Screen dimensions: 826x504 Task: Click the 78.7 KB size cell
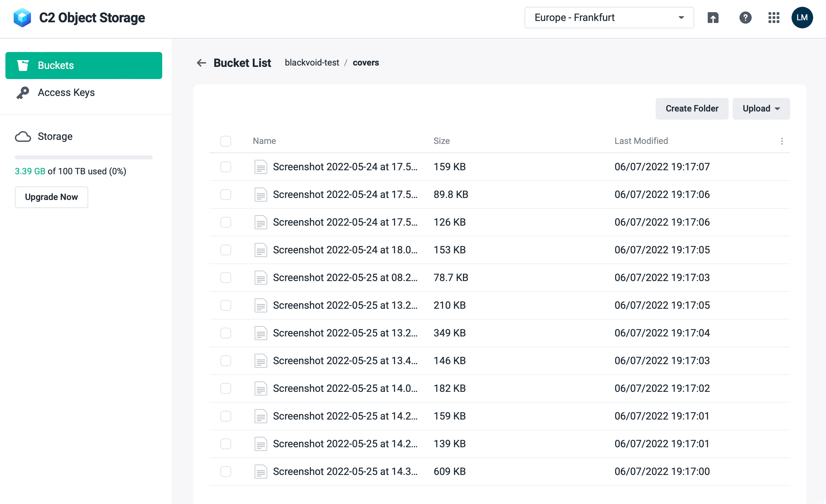click(x=451, y=278)
